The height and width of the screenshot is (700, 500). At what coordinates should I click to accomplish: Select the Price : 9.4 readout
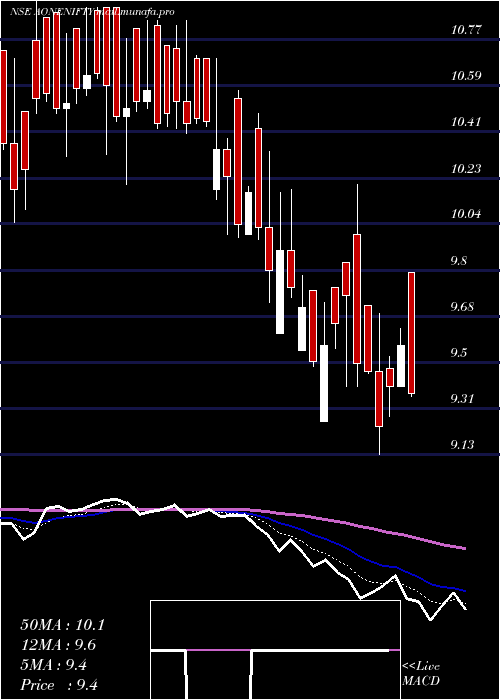[x=59, y=685]
